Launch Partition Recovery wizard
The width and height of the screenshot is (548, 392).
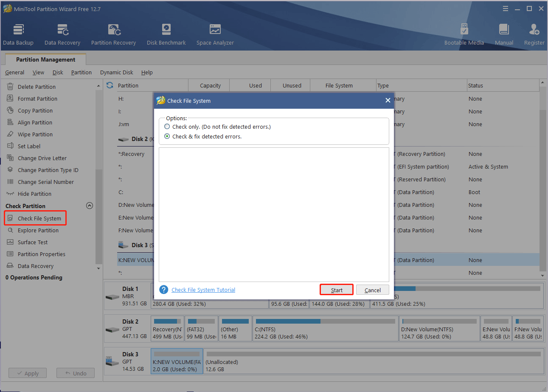click(x=113, y=35)
